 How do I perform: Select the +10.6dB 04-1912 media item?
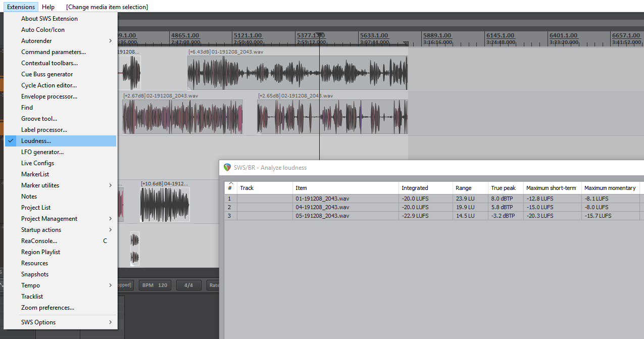pyautogui.click(x=165, y=205)
